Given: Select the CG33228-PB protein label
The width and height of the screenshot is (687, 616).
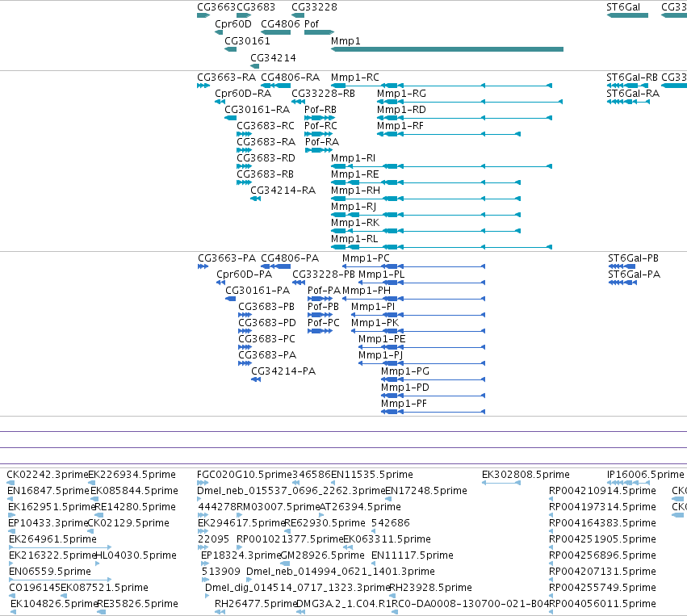Looking at the screenshot, I should tap(324, 274).
